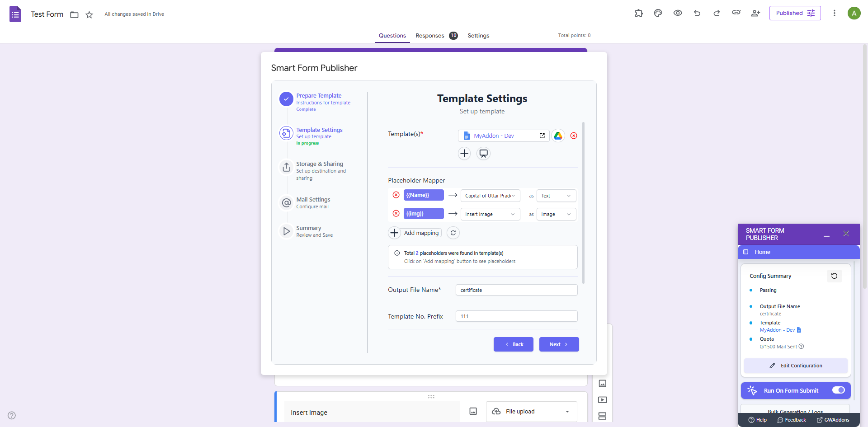Click the Google Drive picker icon
Image resolution: width=868 pixels, height=427 pixels.
coord(558,136)
